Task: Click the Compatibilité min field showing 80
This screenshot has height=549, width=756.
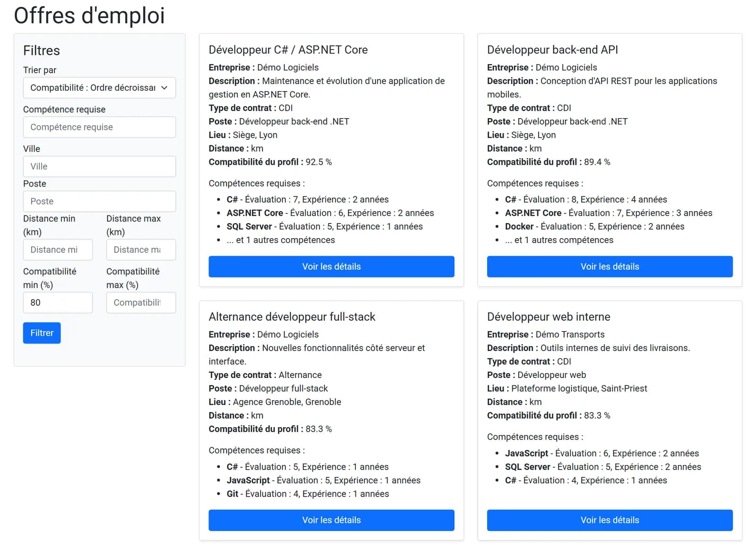Action: pos(58,302)
